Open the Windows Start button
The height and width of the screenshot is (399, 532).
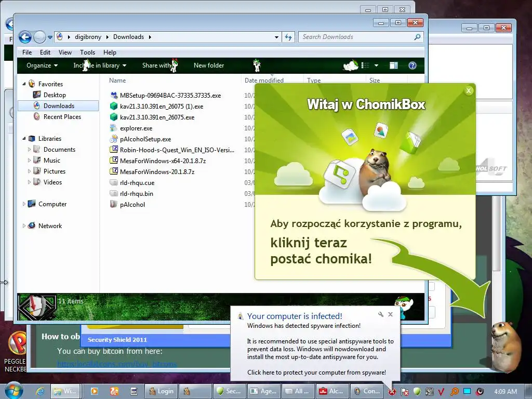click(x=14, y=391)
